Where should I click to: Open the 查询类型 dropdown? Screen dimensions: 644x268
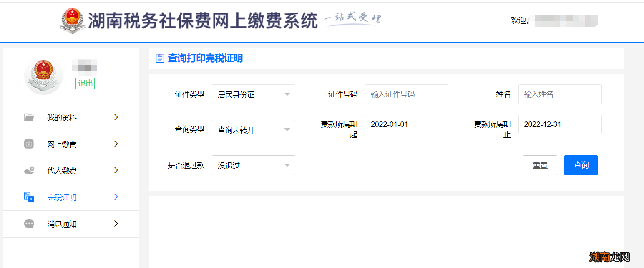[253, 129]
